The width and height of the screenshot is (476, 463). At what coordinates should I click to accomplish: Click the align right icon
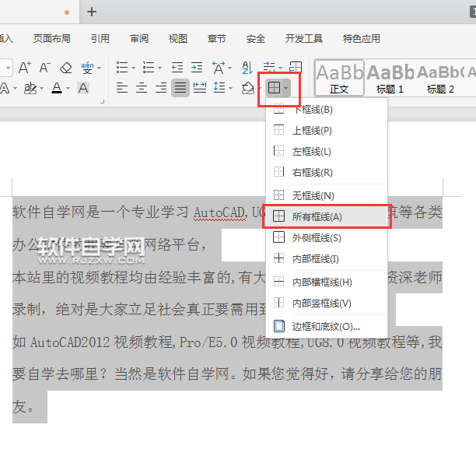tap(161, 88)
